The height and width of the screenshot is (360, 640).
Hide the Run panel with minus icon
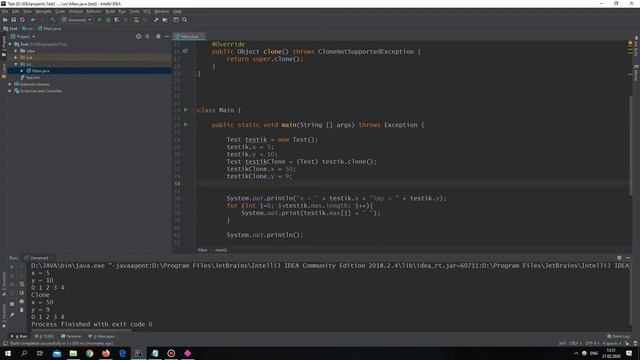[628, 258]
